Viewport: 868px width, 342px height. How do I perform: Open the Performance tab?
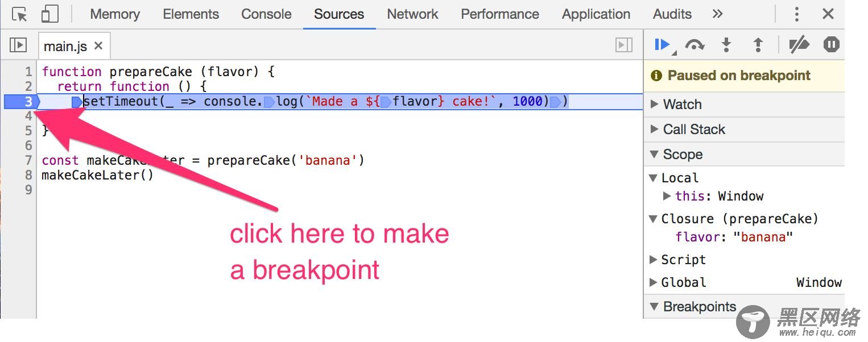tap(500, 14)
